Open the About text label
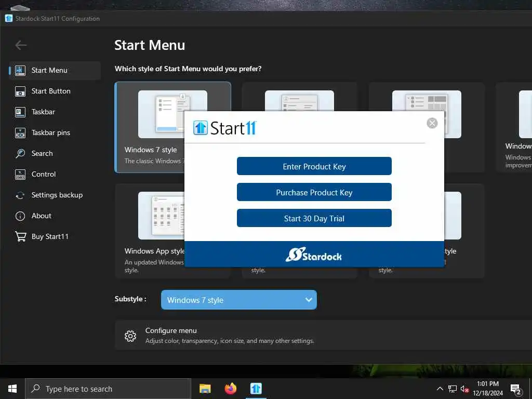Image resolution: width=532 pixels, height=399 pixels. [x=42, y=216]
